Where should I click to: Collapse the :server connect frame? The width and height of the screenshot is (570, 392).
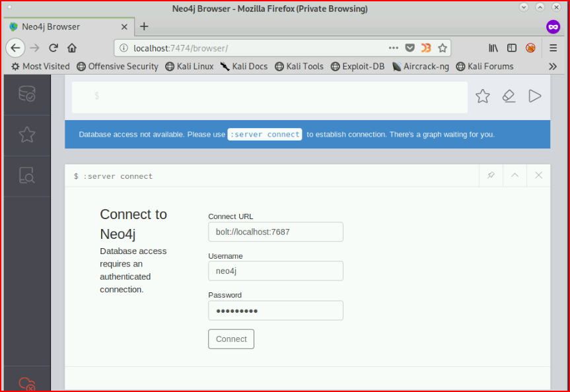(515, 176)
